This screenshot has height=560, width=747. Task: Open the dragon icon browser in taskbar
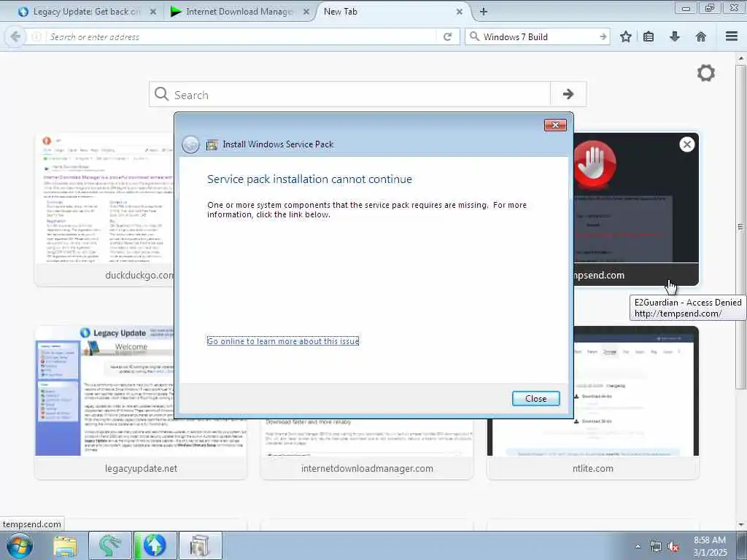[x=110, y=545]
